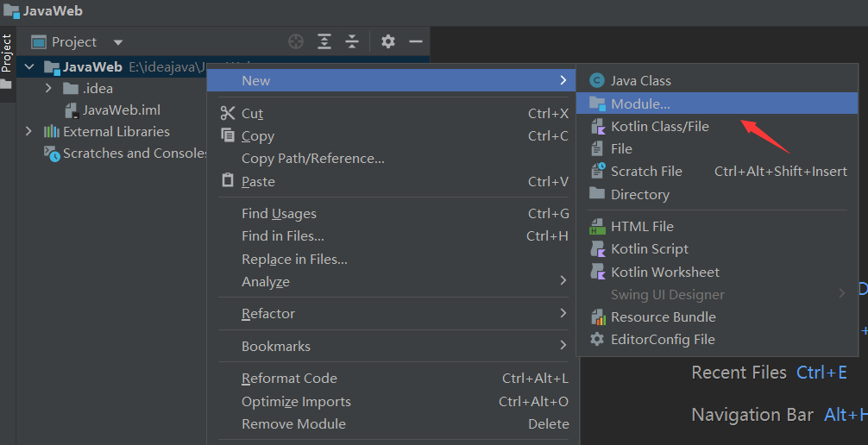
Task: Open the vertical Project tool window tab
Action: pos(7,53)
